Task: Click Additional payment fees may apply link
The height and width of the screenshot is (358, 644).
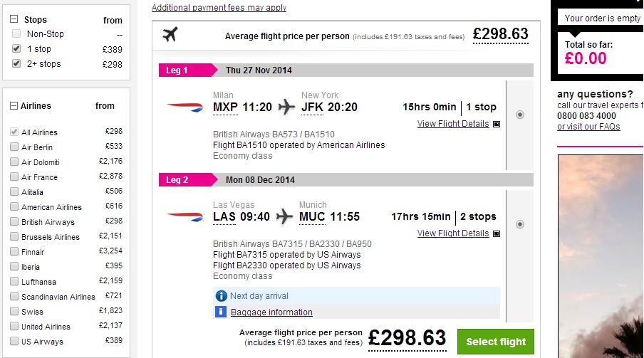Action: tap(219, 8)
